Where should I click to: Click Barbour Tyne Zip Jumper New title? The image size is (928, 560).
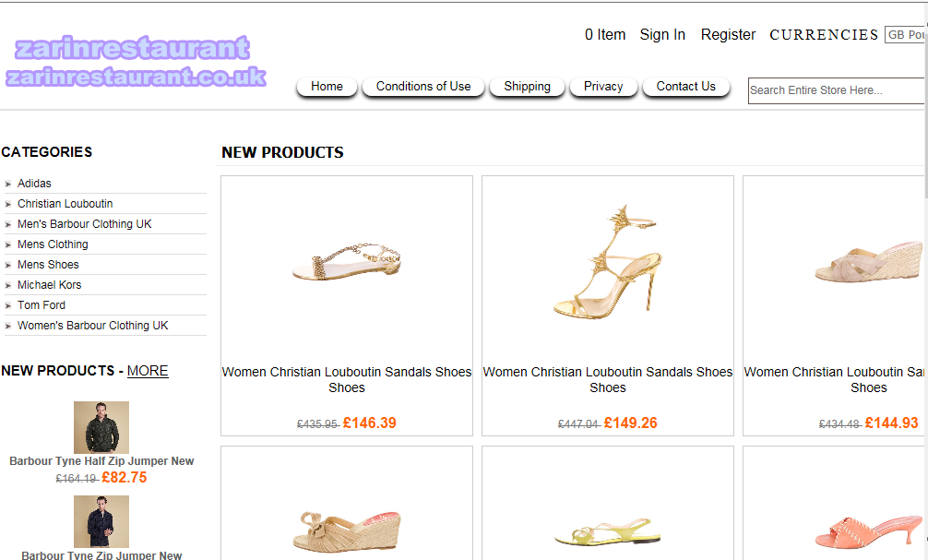(x=101, y=555)
